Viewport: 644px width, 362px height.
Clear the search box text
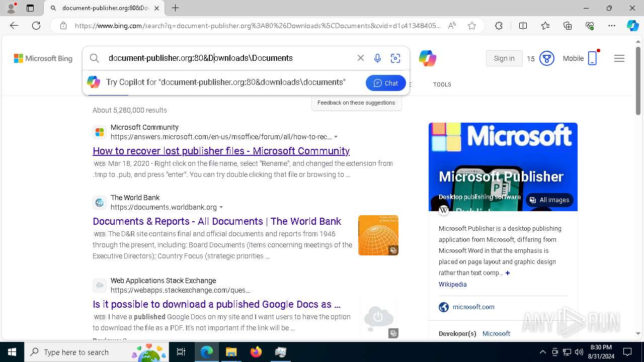361,58
